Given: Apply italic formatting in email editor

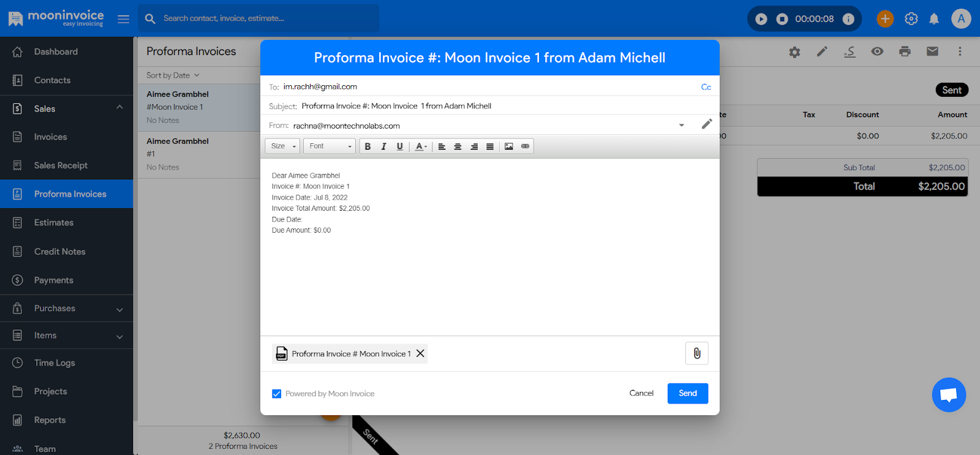Looking at the screenshot, I should click(x=383, y=146).
